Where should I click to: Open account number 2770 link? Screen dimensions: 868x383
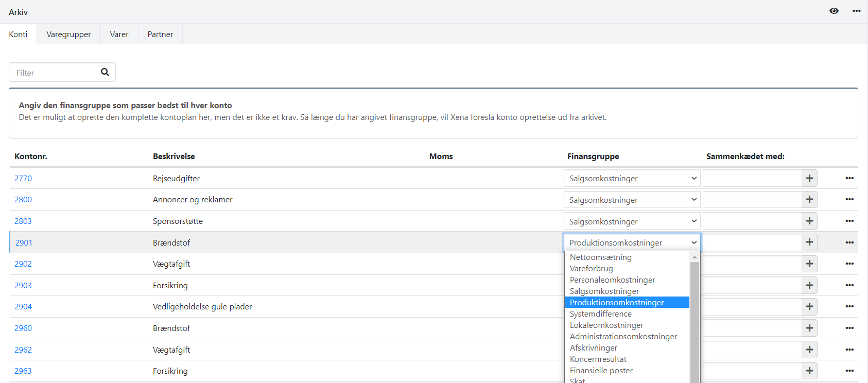[x=23, y=178]
